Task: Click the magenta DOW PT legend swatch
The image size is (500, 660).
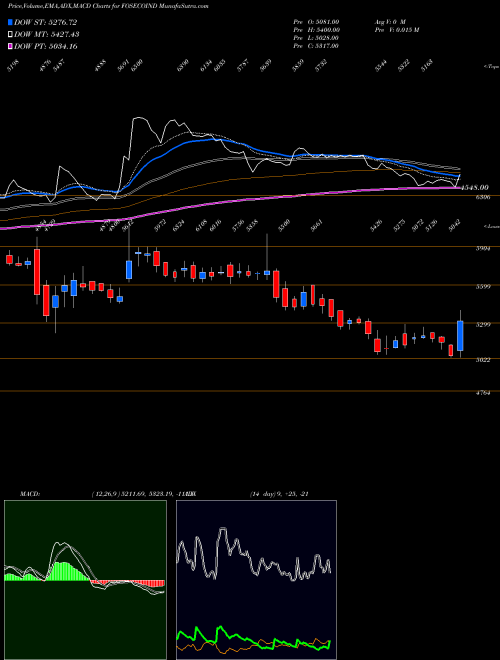Action: tap(10, 46)
